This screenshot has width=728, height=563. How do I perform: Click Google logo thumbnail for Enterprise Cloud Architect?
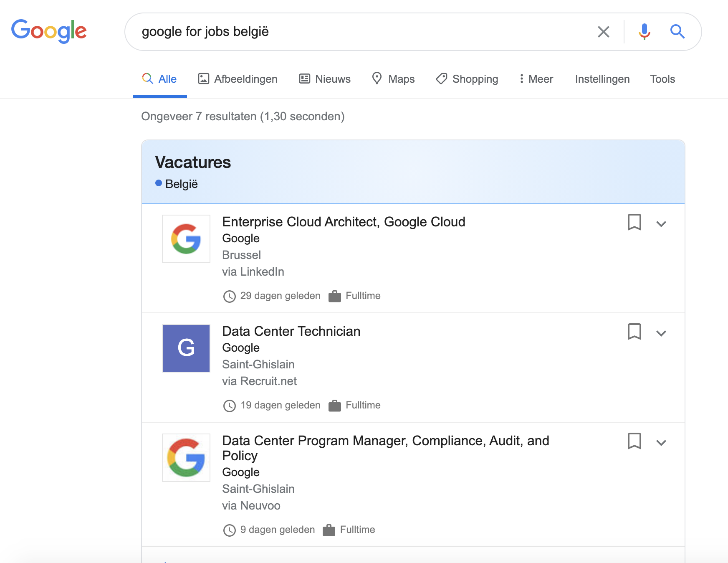[x=186, y=239]
